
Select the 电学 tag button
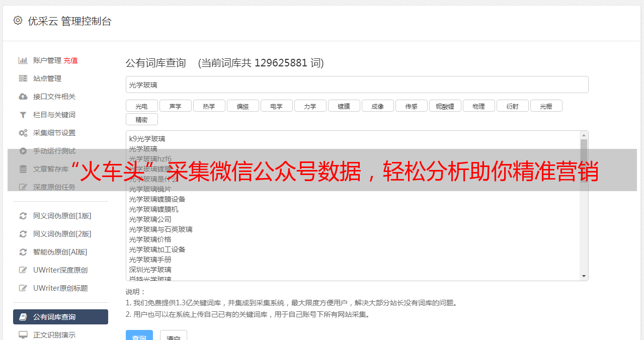(x=276, y=106)
